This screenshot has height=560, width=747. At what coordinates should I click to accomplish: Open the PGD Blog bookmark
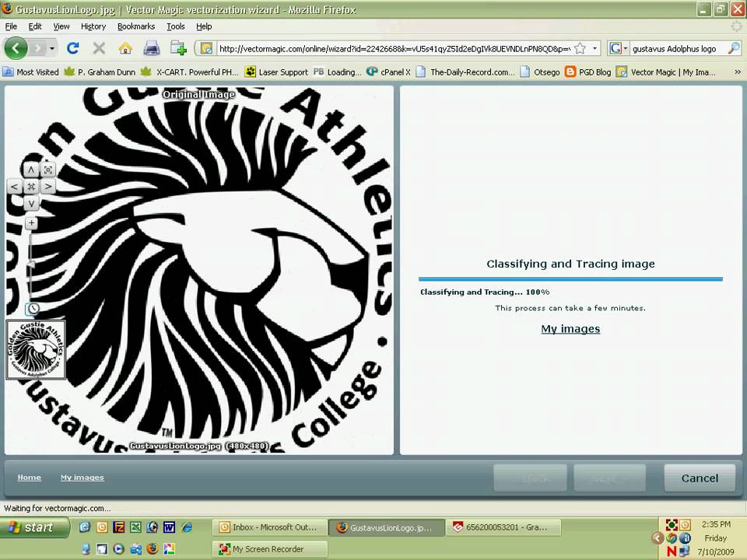point(588,72)
